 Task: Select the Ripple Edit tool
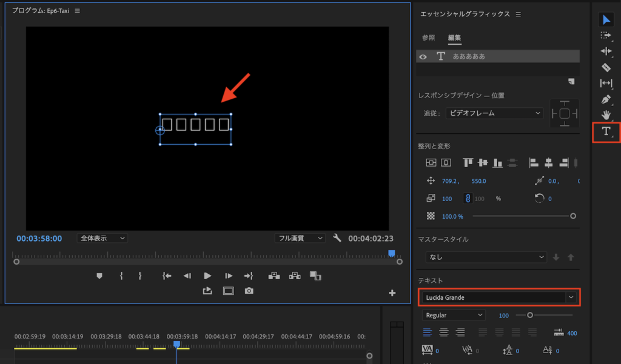point(606,51)
